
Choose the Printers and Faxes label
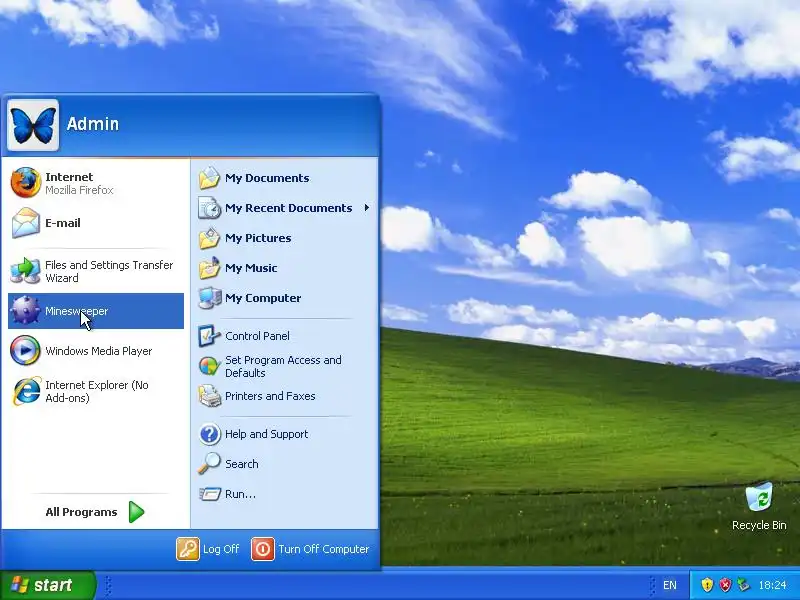[270, 396]
